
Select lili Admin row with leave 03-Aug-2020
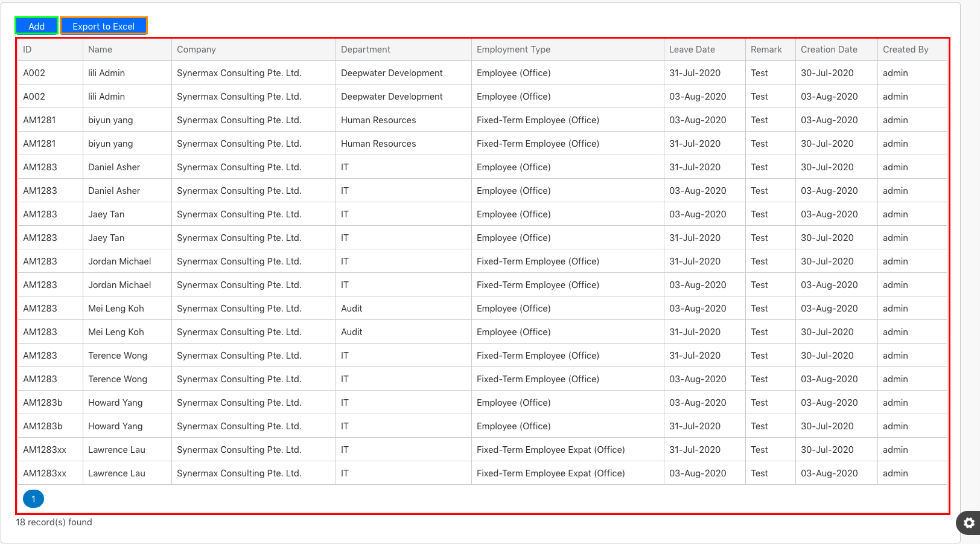[482, 97]
